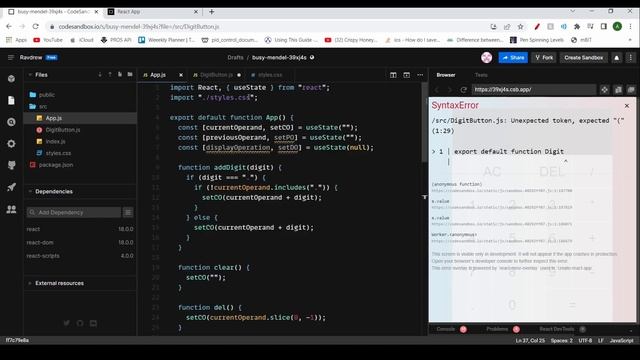
Task: Select the Browser preview tab
Action: (446, 75)
